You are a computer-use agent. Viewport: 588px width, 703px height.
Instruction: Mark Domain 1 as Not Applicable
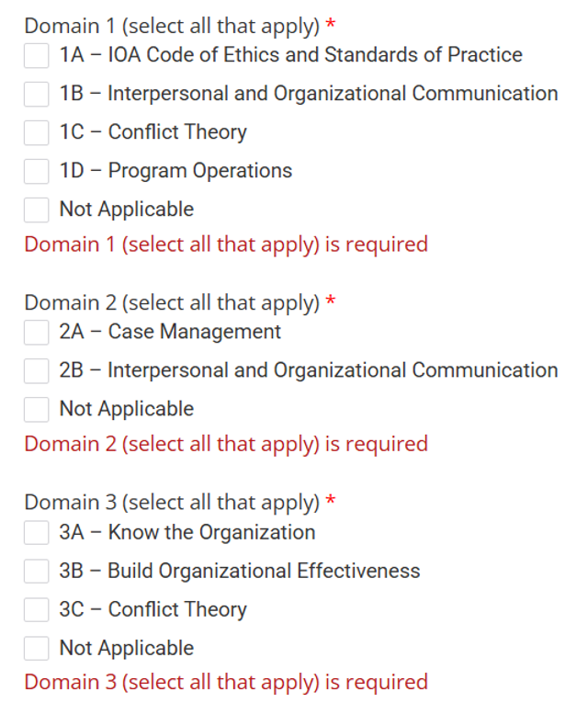(x=36, y=210)
